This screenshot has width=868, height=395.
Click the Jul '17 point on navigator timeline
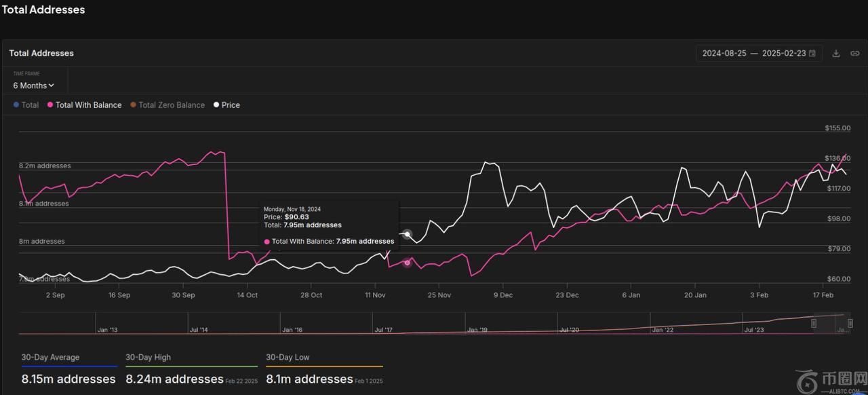click(383, 330)
